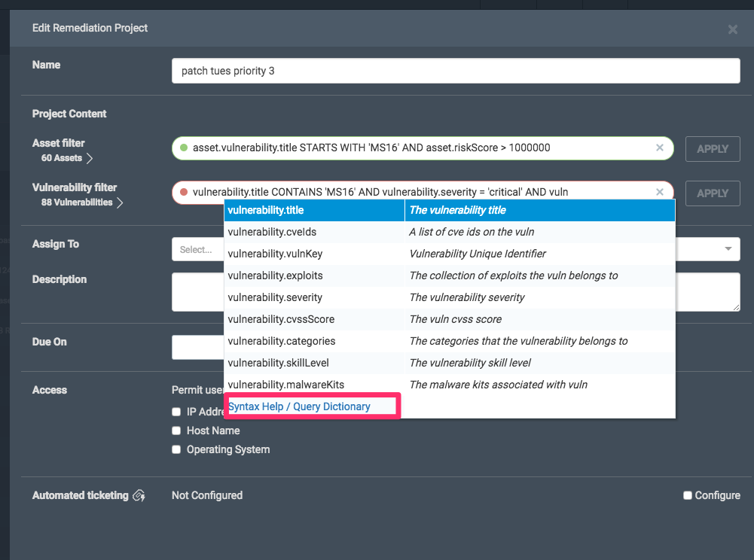The width and height of the screenshot is (754, 560).
Task: Pick vulnerability.cvssScore in autocomplete list
Action: click(x=281, y=319)
